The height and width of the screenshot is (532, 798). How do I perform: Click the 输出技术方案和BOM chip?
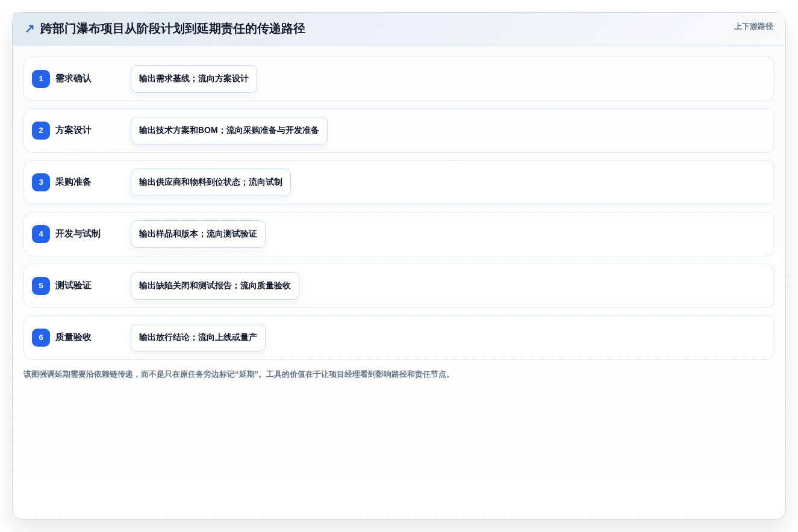(x=229, y=131)
